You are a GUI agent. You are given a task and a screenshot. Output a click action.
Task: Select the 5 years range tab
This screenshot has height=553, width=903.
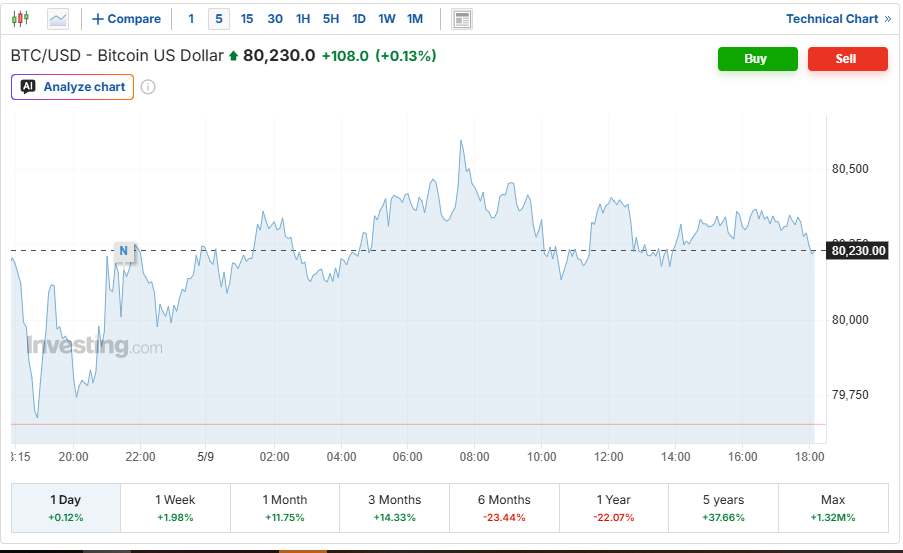(724, 508)
